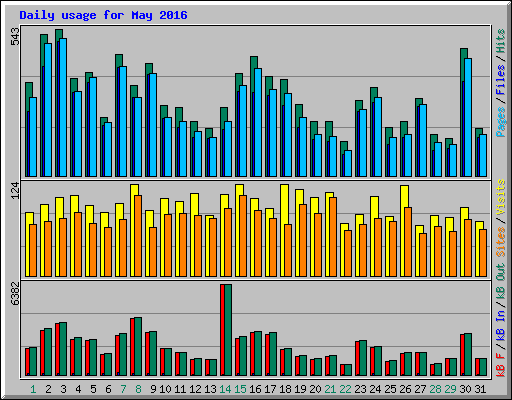Select day 13 label on the x-axis
This screenshot has width=512, height=400.
click(210, 389)
